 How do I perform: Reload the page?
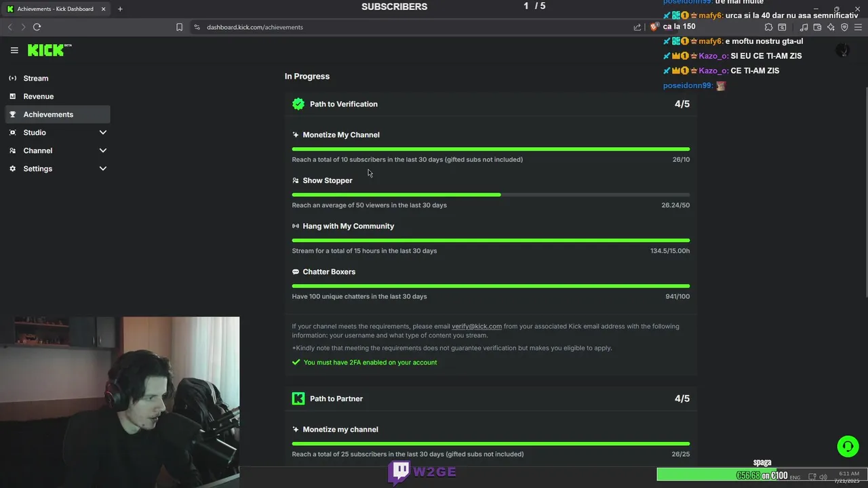coord(37,27)
